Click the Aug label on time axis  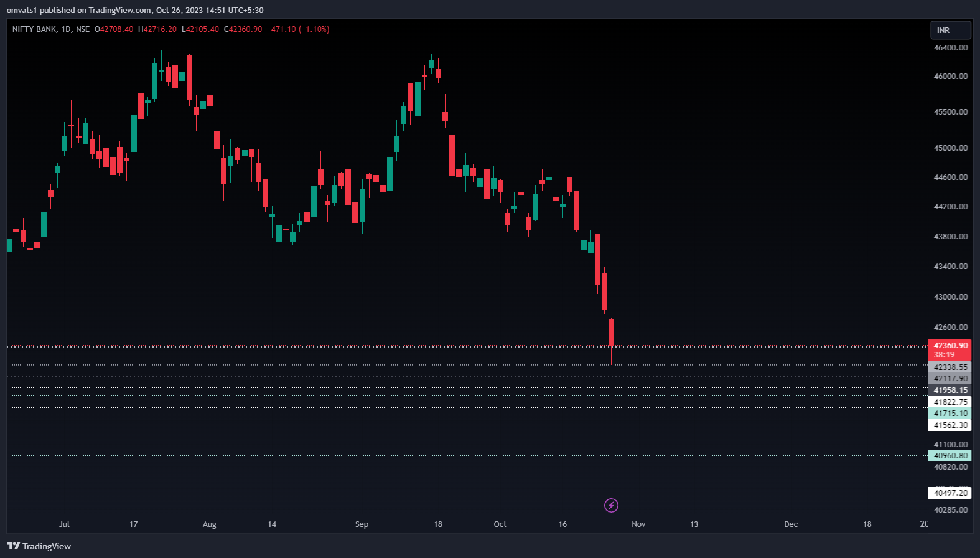tap(210, 524)
